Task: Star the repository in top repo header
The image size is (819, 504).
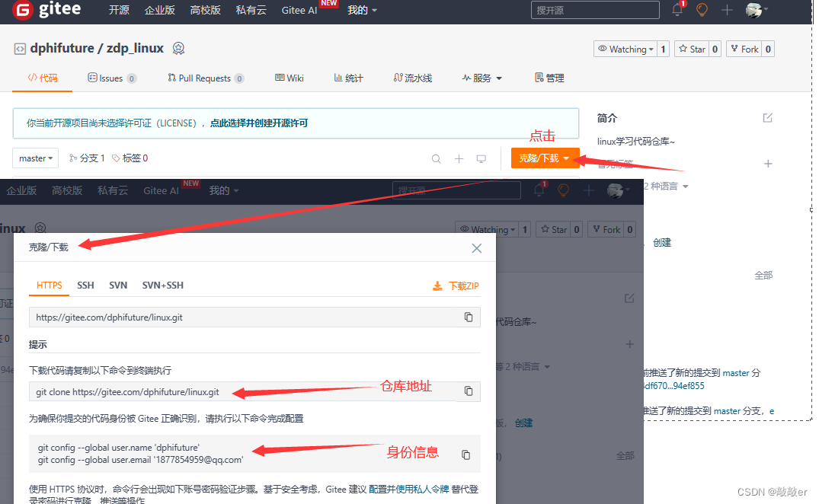Action: coord(692,49)
